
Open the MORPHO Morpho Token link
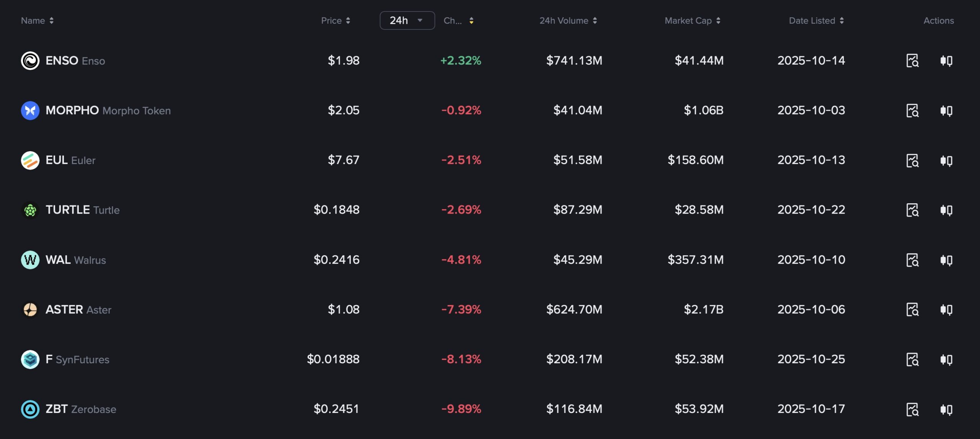pos(108,111)
